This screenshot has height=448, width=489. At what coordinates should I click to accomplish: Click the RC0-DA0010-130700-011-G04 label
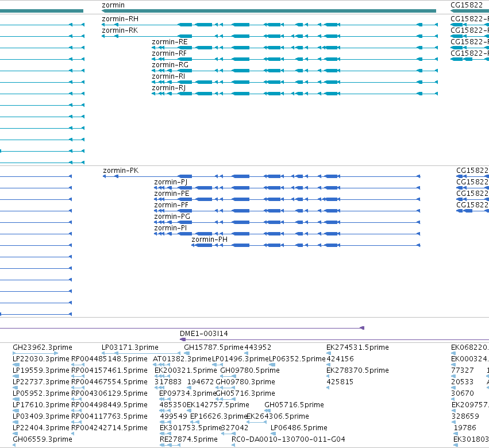(288, 439)
